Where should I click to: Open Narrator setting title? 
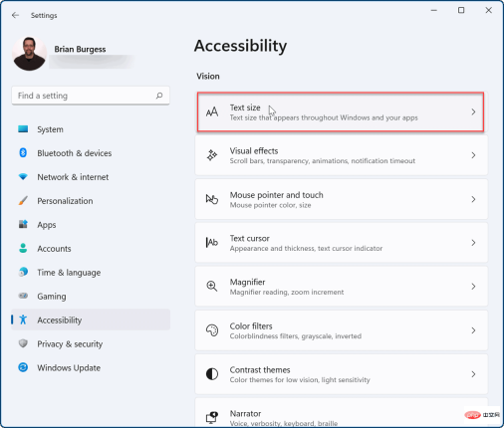(x=245, y=414)
